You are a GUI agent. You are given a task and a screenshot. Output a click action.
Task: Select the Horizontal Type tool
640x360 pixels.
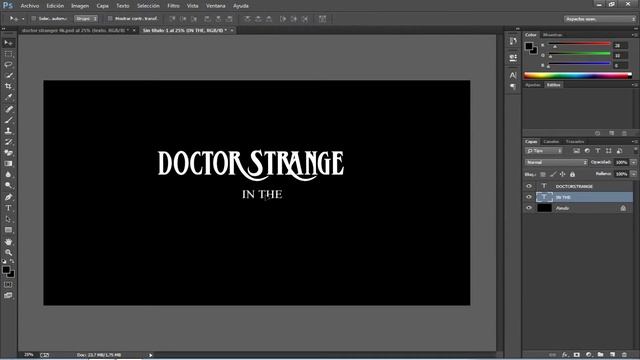pyautogui.click(x=8, y=208)
